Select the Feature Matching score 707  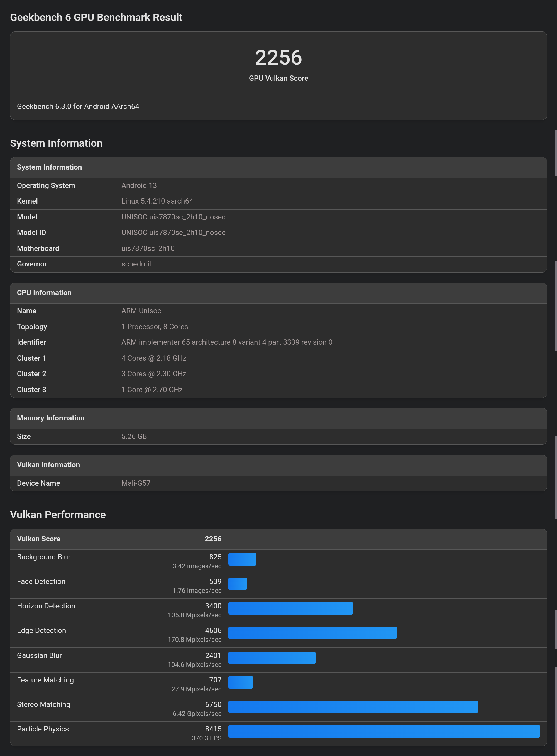click(215, 680)
